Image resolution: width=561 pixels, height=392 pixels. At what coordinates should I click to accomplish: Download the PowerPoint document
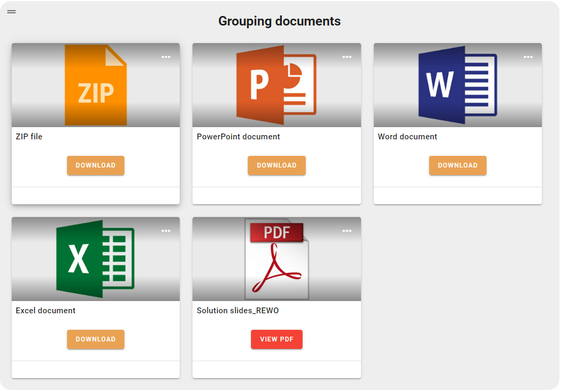coord(277,165)
